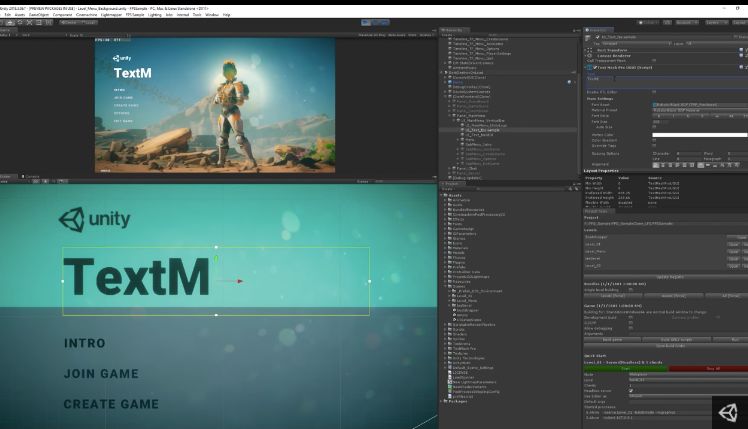Select the Rotate tool in the toolbar
The image size is (748, 429).
(20, 22)
